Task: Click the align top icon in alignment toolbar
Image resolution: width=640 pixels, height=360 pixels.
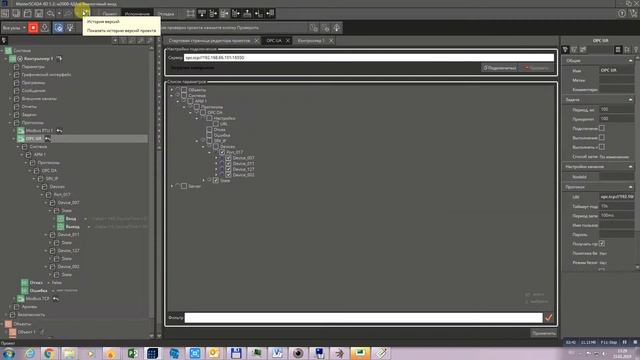Action: [202, 13]
